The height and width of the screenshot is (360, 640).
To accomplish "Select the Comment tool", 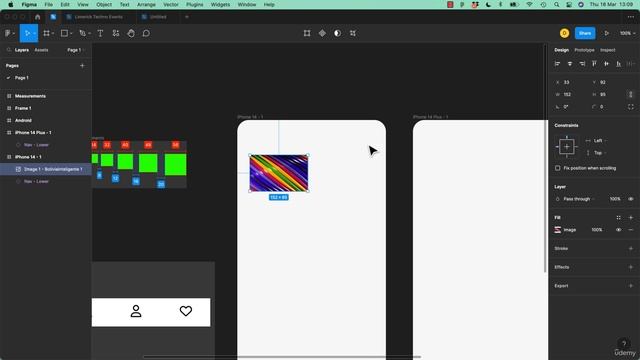I will (x=146, y=33).
